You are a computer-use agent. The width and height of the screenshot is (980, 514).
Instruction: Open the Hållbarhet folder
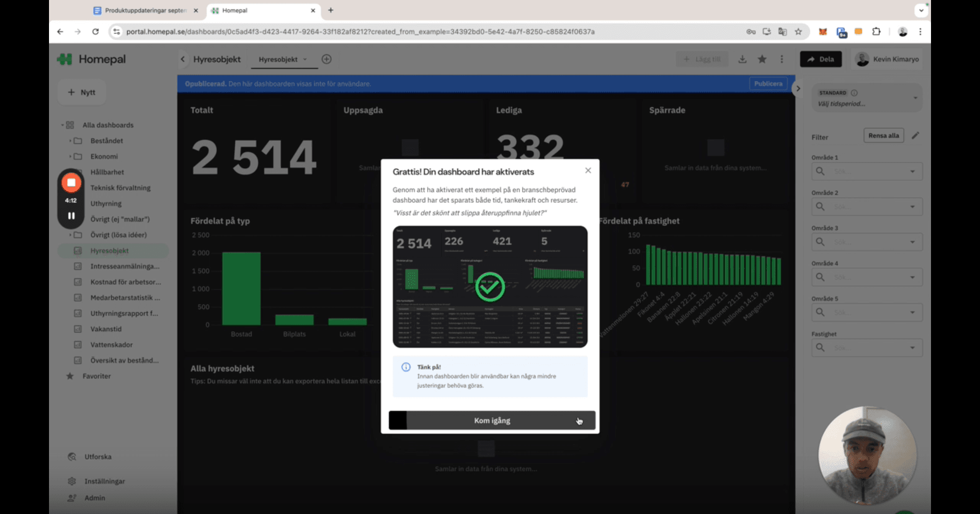[107, 172]
